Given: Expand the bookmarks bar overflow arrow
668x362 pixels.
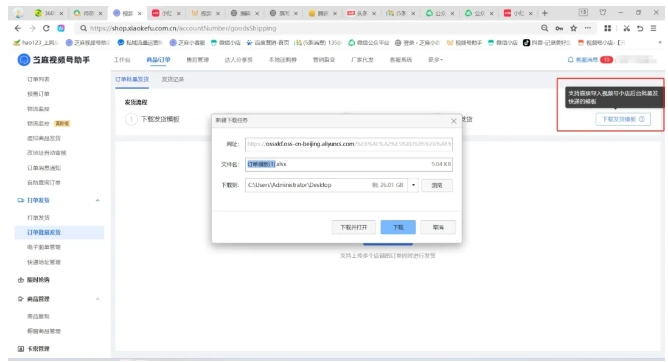Looking at the screenshot, I should (660, 43).
